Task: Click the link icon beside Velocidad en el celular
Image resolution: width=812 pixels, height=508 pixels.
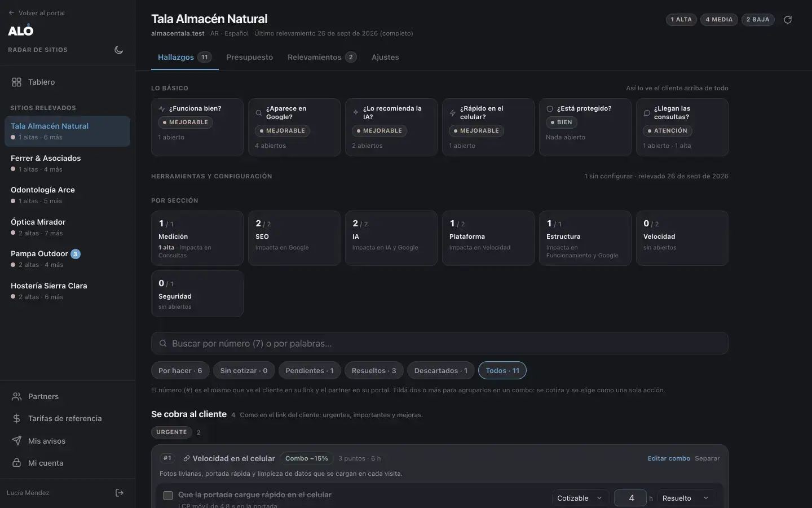Action: click(186, 458)
